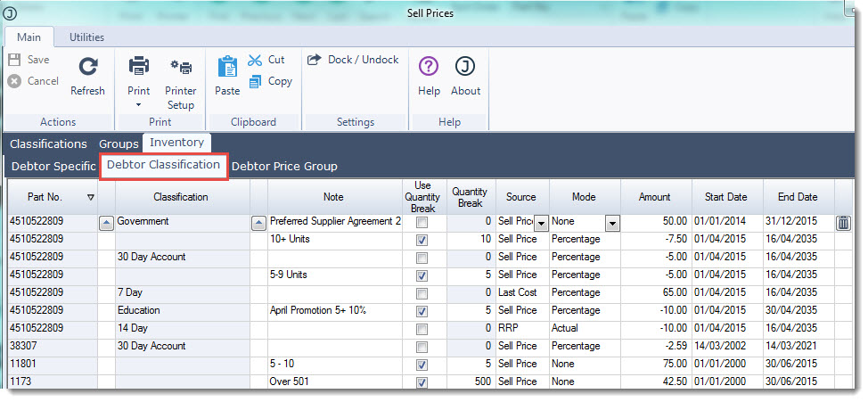Click the Save icon in Actions
Image resolution: width=868 pixels, height=402 pixels.
pos(15,60)
